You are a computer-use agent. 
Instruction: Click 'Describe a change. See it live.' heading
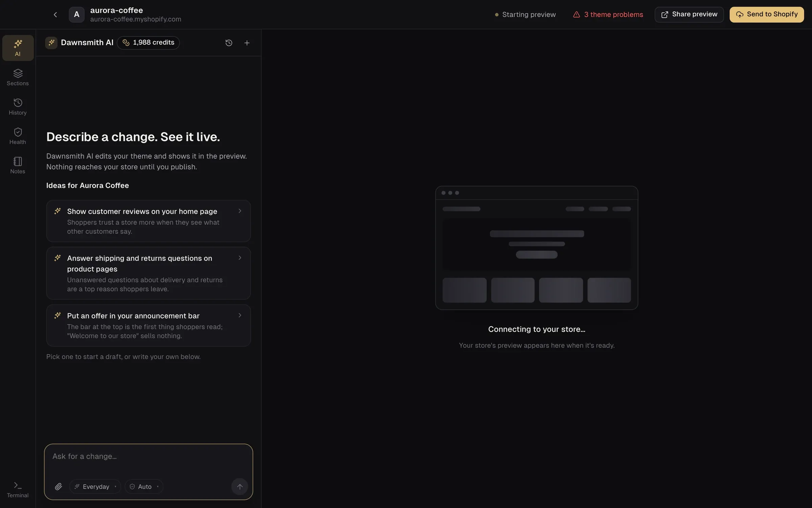(133, 137)
